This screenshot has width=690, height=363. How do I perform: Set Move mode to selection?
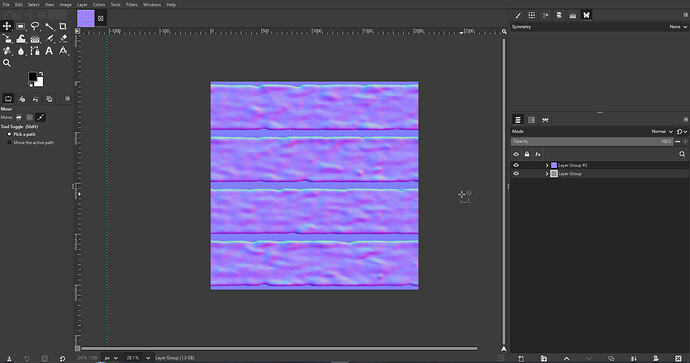click(x=30, y=117)
